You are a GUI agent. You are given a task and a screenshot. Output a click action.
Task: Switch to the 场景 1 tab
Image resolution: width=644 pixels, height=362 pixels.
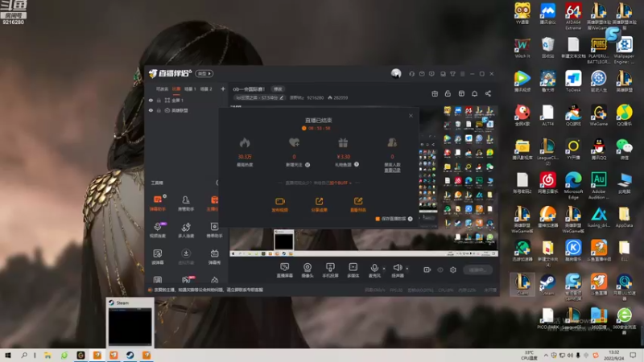(x=190, y=88)
